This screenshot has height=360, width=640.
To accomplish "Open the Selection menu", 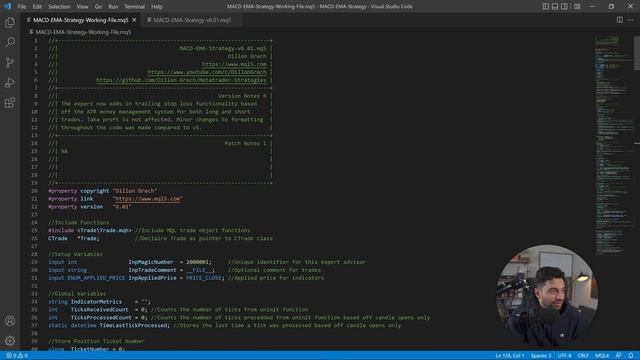I will (x=59, y=7).
